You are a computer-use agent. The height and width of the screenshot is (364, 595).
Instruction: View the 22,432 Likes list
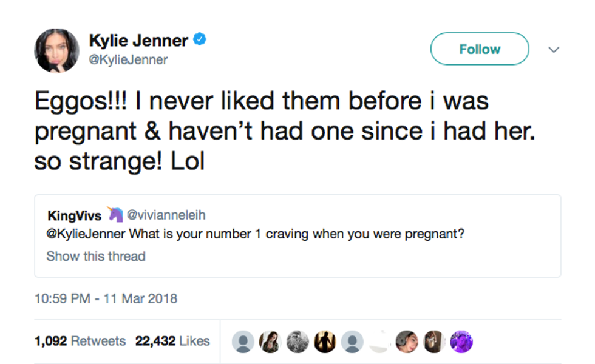tap(172, 341)
